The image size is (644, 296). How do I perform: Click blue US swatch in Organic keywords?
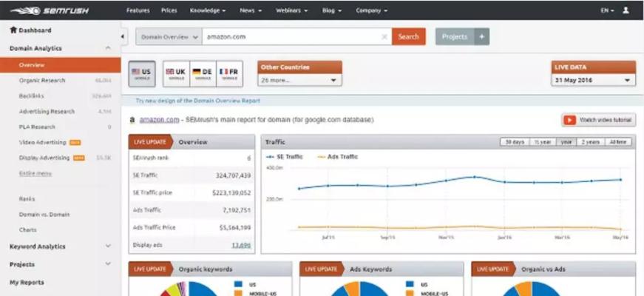238,284
